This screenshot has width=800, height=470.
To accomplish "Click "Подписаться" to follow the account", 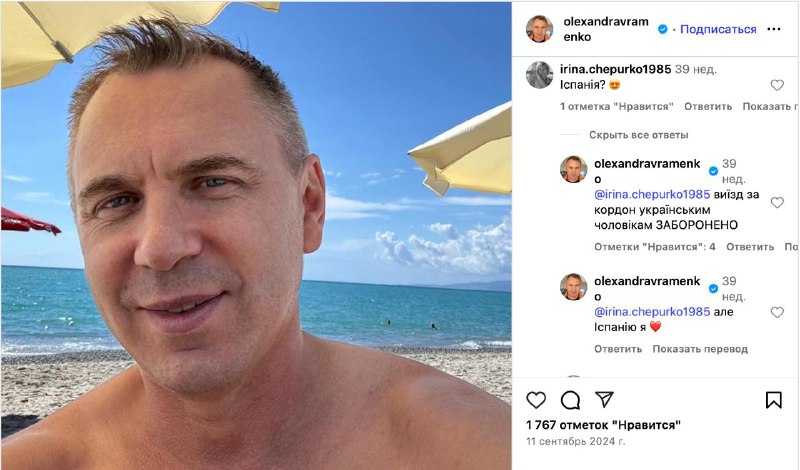I will (x=718, y=29).
